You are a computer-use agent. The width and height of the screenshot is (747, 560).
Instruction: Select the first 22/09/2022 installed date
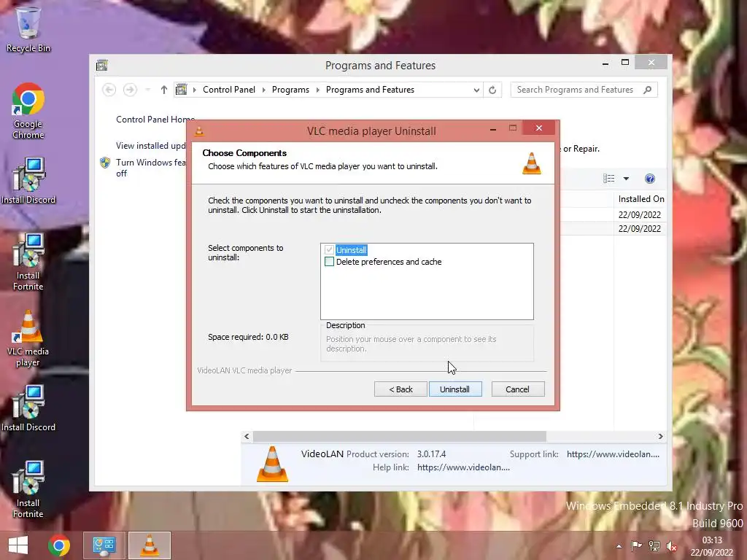pos(639,215)
